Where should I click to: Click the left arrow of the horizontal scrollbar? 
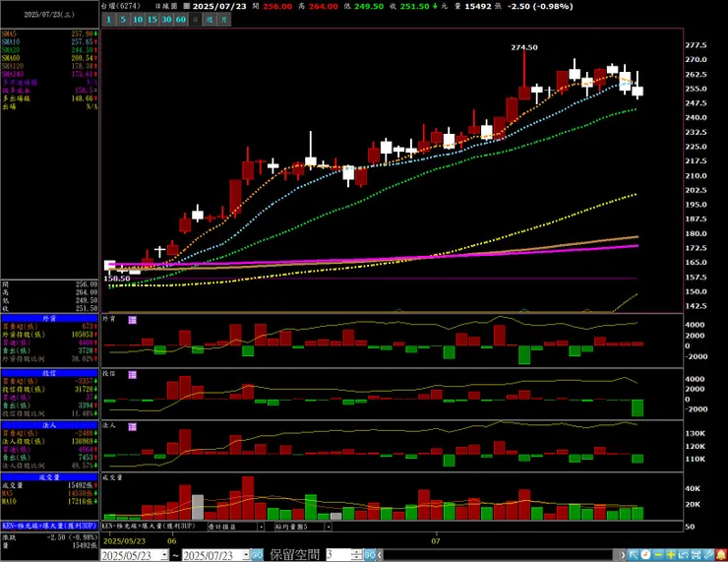[380, 554]
